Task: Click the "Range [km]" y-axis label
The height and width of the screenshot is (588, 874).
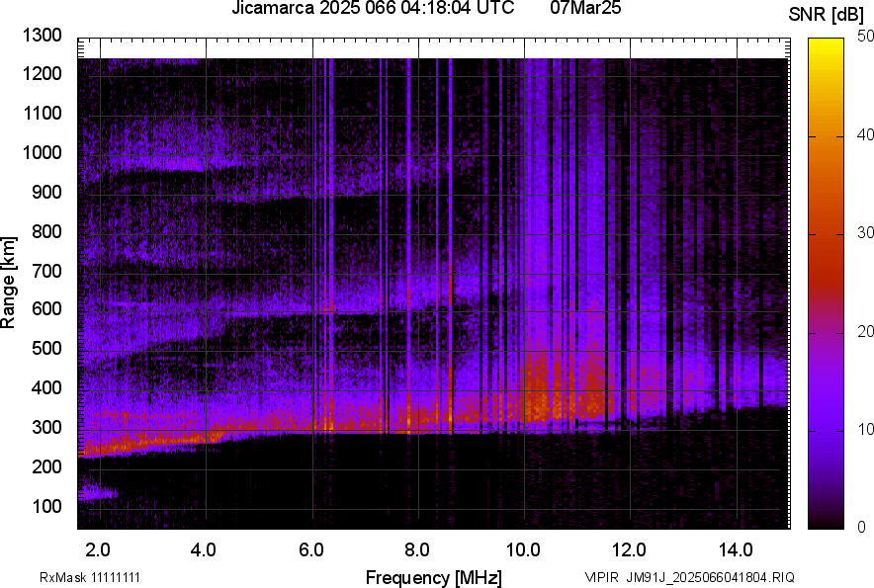Action: pyautogui.click(x=9, y=283)
